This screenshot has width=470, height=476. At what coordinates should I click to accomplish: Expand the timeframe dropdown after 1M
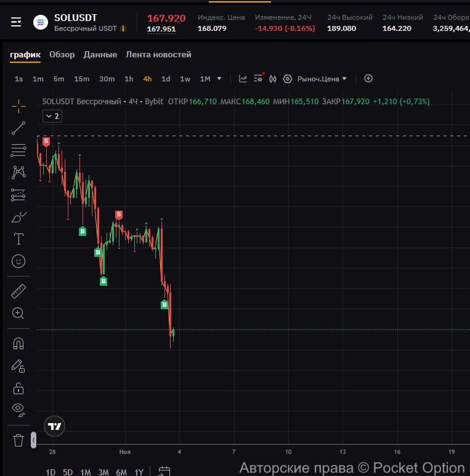[x=219, y=79]
